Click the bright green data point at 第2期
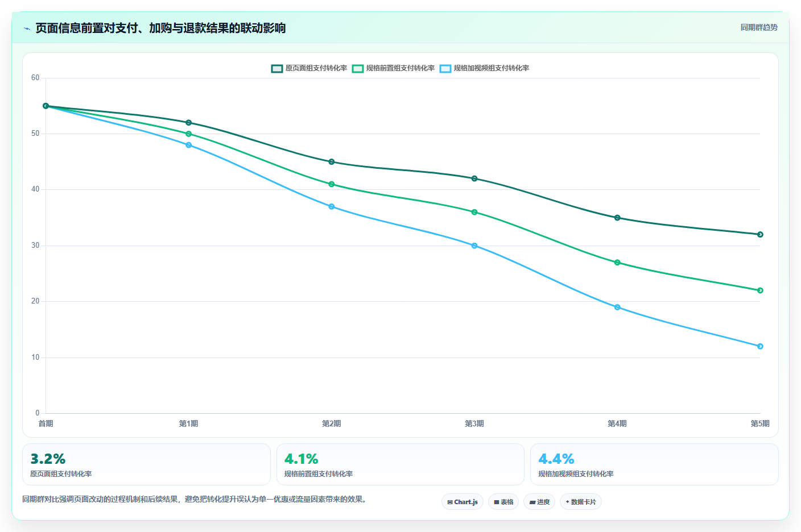The height and width of the screenshot is (532, 801). (x=332, y=184)
